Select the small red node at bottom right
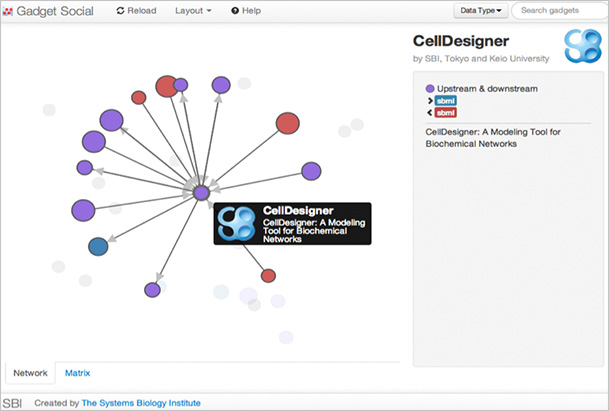This screenshot has height=411, width=609. point(268,276)
